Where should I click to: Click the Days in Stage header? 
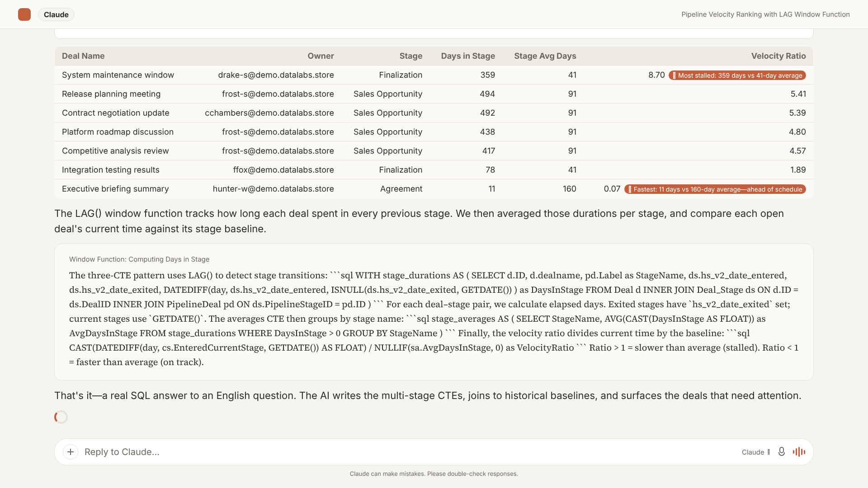coord(468,56)
